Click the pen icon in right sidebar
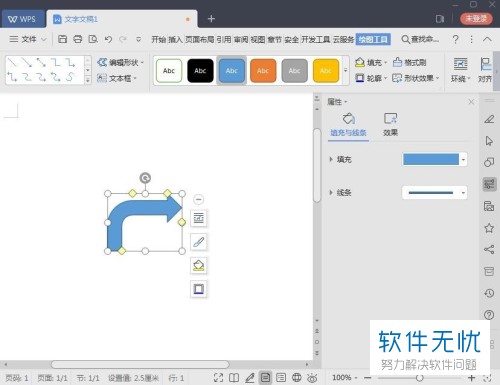The width and height of the screenshot is (500, 385). coord(489,119)
